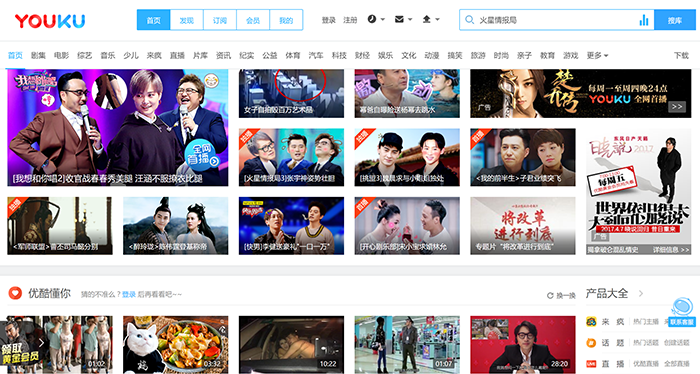
Task: Click 登录 link in 优酷懂你 section
Action: pos(129,295)
